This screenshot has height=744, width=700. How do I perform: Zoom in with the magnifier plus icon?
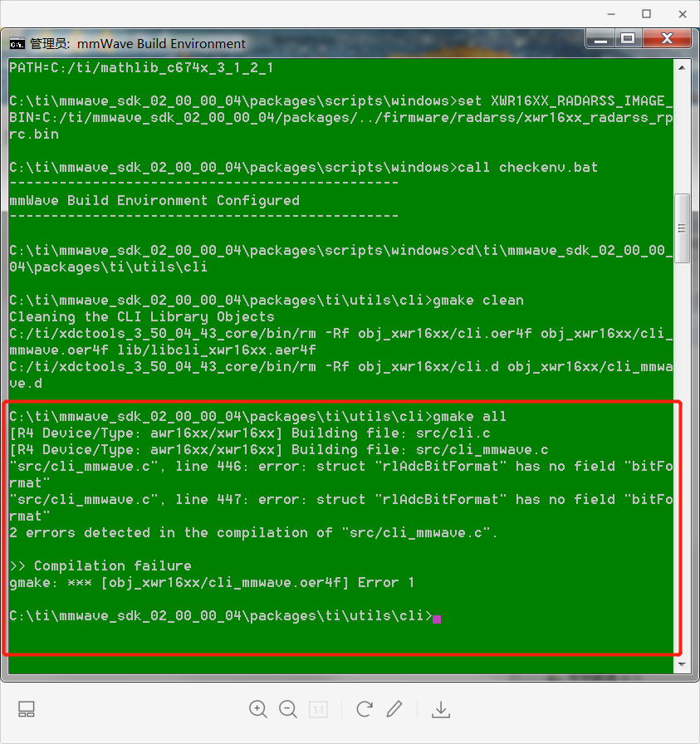(257, 709)
